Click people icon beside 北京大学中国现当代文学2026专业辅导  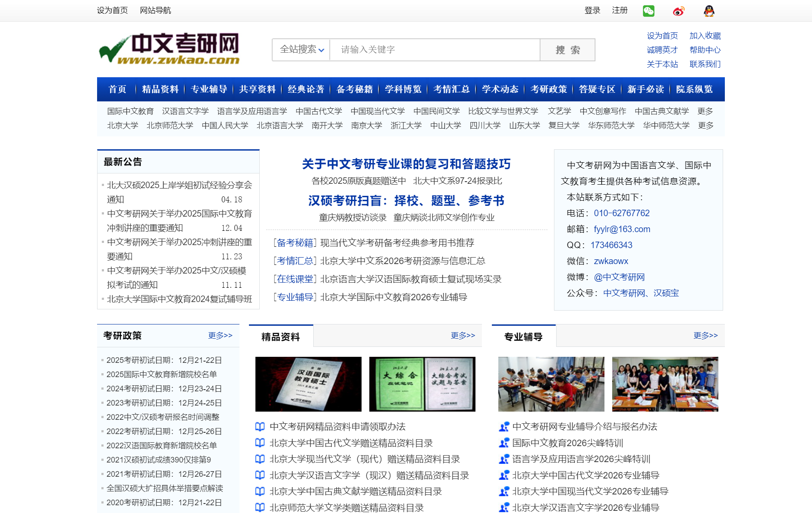click(504, 491)
